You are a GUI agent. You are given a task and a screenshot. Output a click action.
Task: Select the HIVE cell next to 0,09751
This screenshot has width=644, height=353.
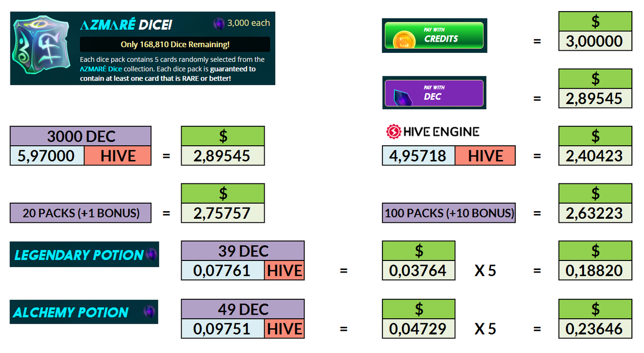tap(285, 329)
